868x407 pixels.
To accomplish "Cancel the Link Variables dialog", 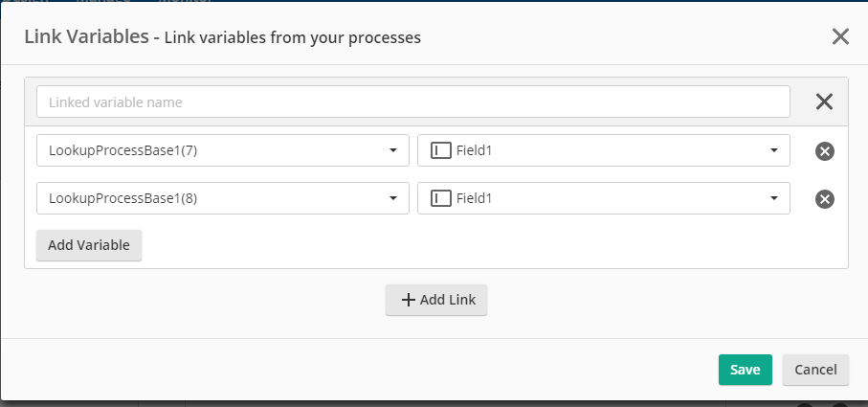I will pos(815,370).
